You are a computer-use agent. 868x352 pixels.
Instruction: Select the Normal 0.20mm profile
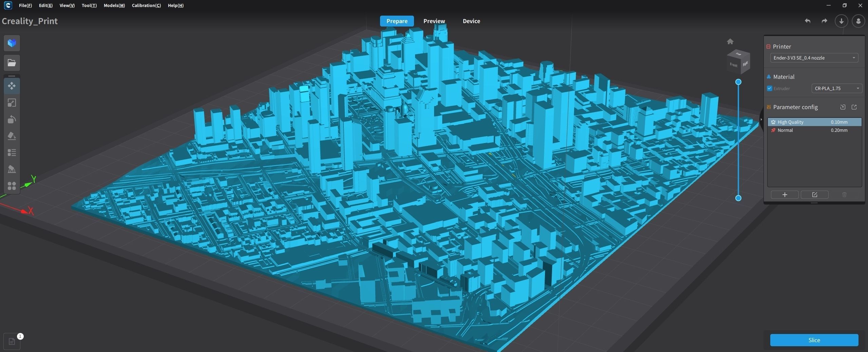pyautogui.click(x=814, y=130)
